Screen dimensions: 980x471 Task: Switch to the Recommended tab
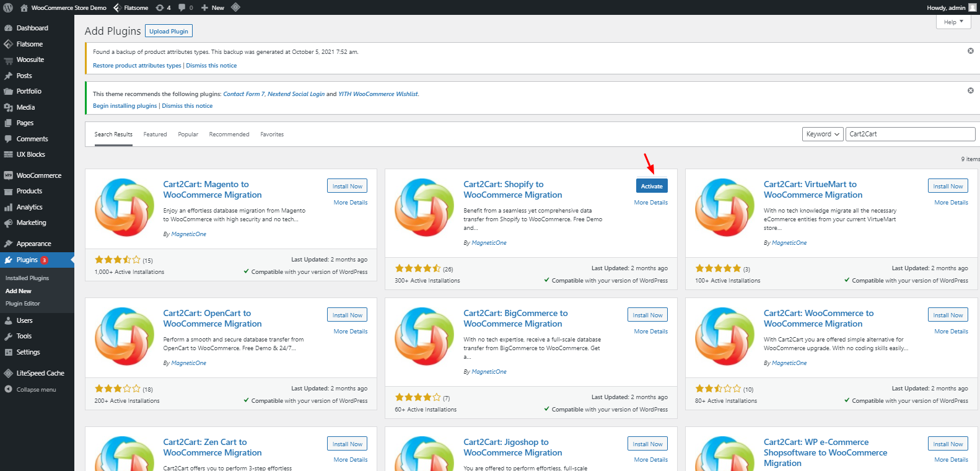click(x=229, y=134)
